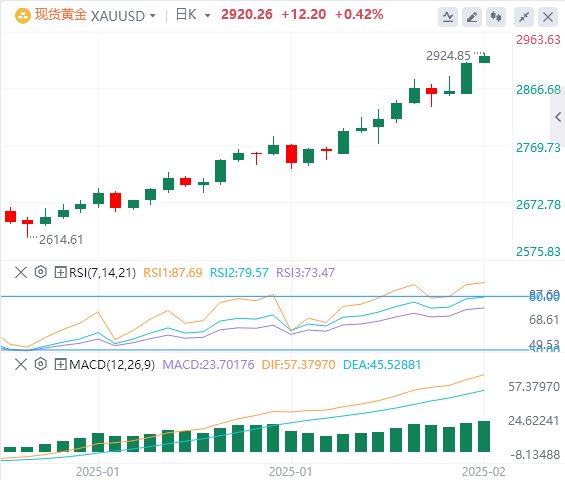Click the shrink chart arrows icon
The height and width of the screenshot is (480, 565).
pyautogui.click(x=524, y=17)
